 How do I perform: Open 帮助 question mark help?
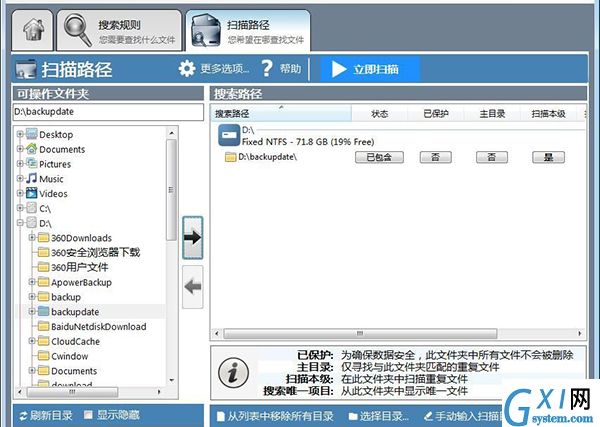(x=281, y=69)
